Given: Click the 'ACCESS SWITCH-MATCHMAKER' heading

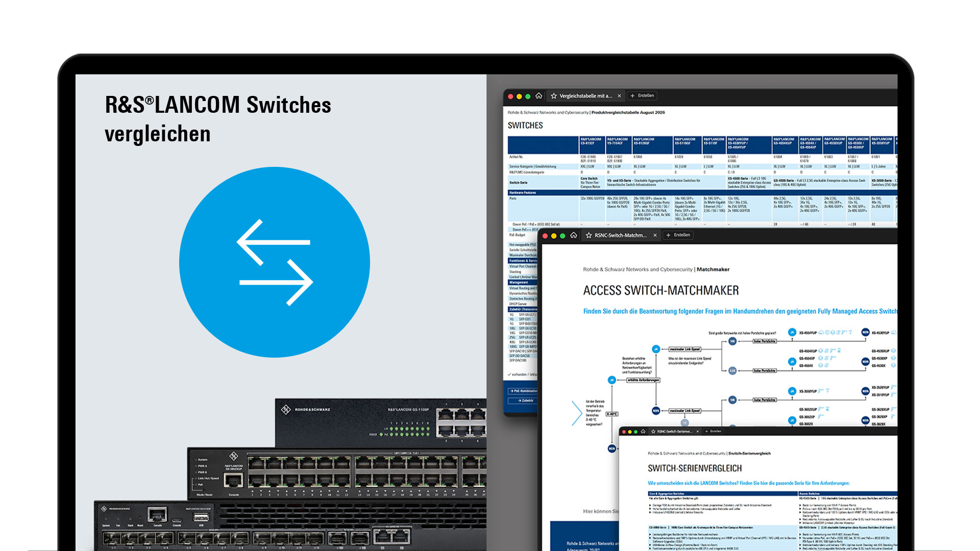Looking at the screenshot, I should pos(661,290).
